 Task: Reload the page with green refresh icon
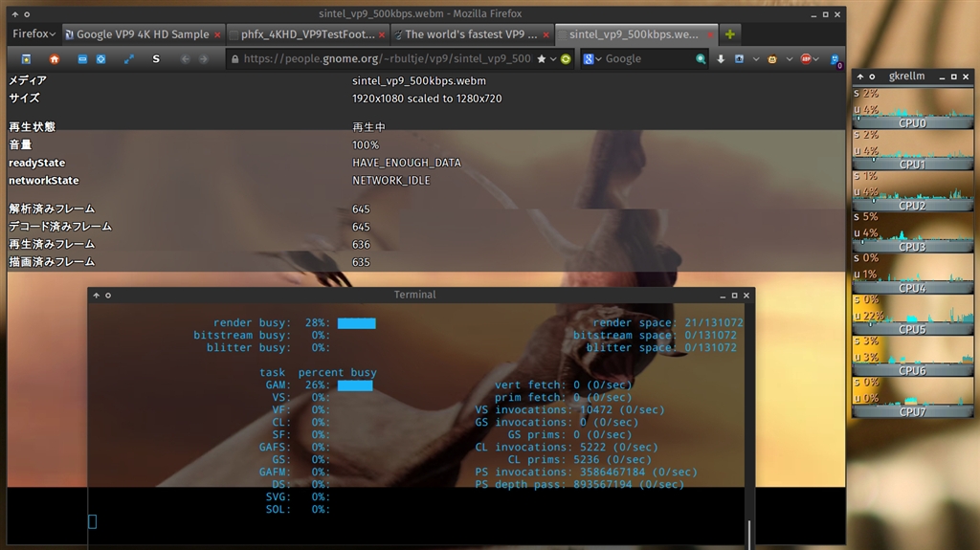(566, 58)
